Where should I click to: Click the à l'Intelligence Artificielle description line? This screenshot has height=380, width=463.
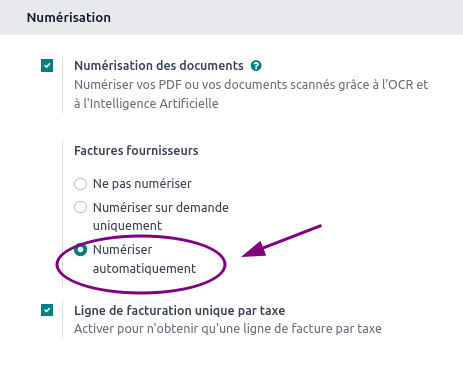pos(146,104)
